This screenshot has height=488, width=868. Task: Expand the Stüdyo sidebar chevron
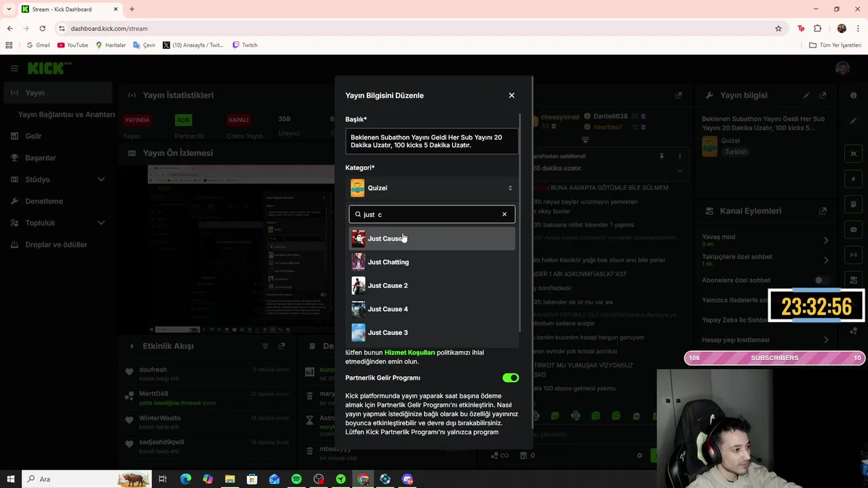click(101, 180)
